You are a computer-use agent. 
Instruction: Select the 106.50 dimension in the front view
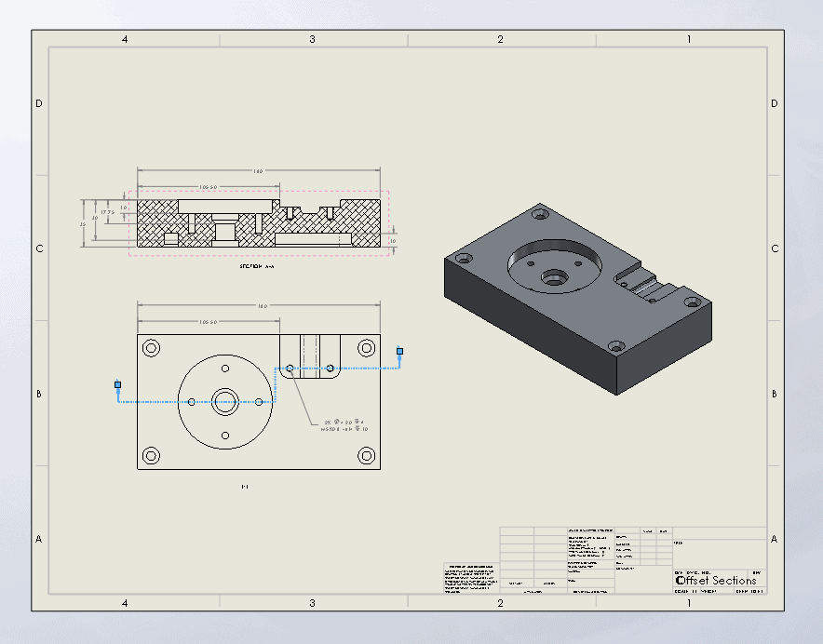click(208, 321)
